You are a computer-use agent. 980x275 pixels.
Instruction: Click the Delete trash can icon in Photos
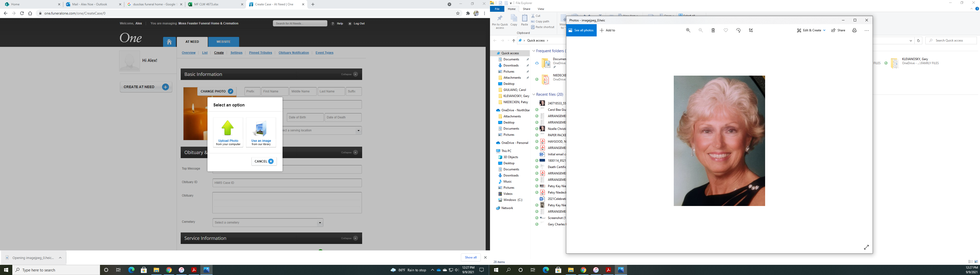(x=713, y=30)
